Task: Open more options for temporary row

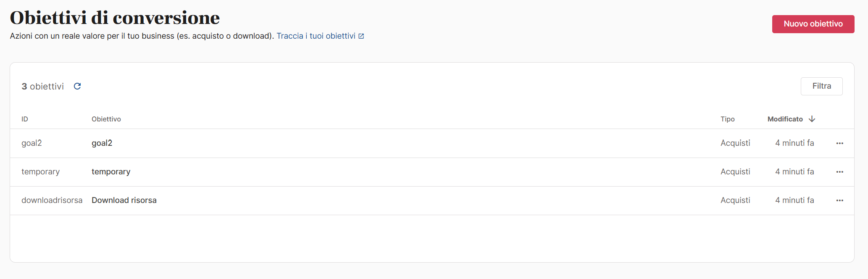Action: (839, 172)
